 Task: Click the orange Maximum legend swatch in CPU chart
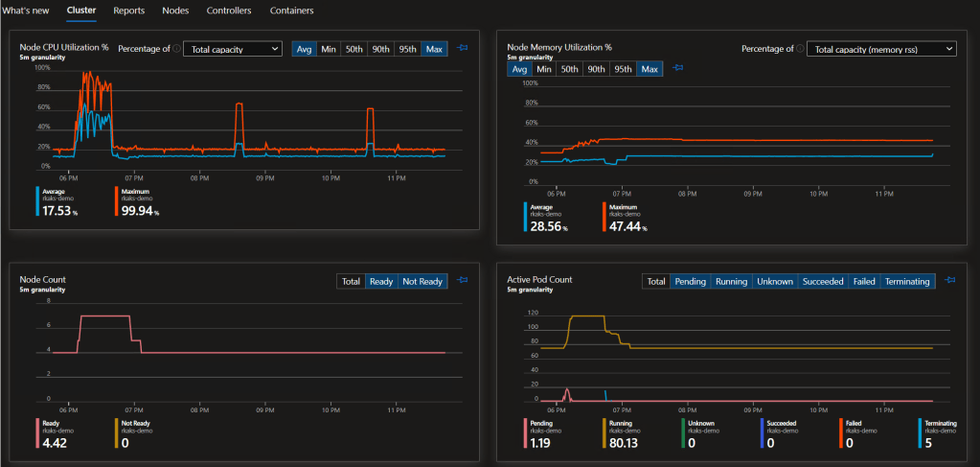(x=117, y=199)
